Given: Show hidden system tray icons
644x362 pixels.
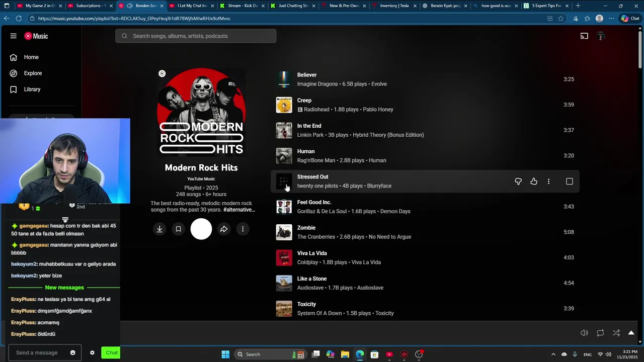Looking at the screenshot, I should [x=553, y=354].
